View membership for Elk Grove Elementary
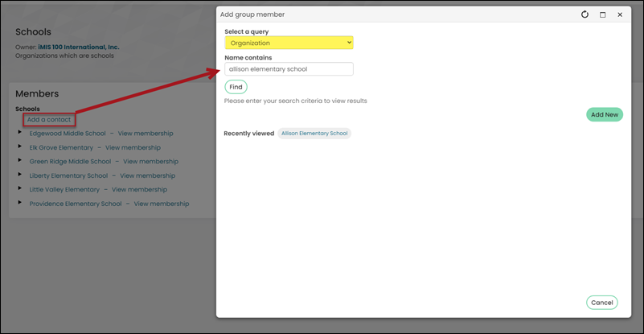The width and height of the screenshot is (644, 334). pyautogui.click(x=133, y=147)
